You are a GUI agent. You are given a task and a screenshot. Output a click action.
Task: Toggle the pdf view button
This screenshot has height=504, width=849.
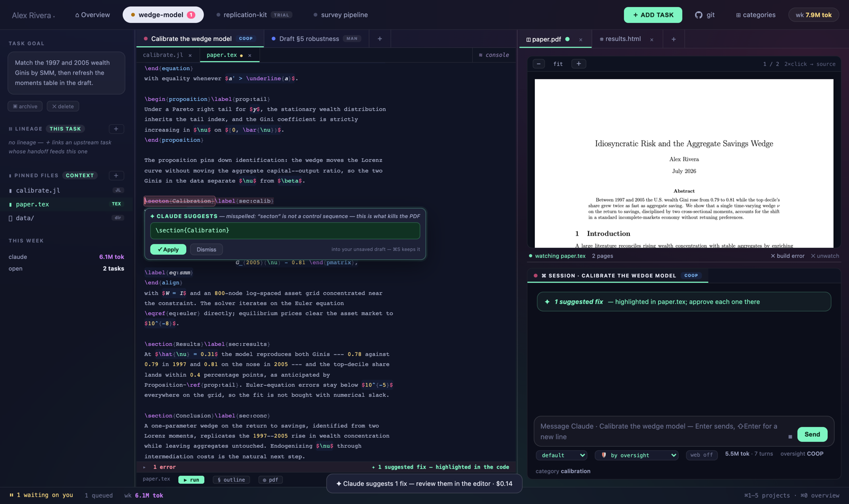[271, 480]
